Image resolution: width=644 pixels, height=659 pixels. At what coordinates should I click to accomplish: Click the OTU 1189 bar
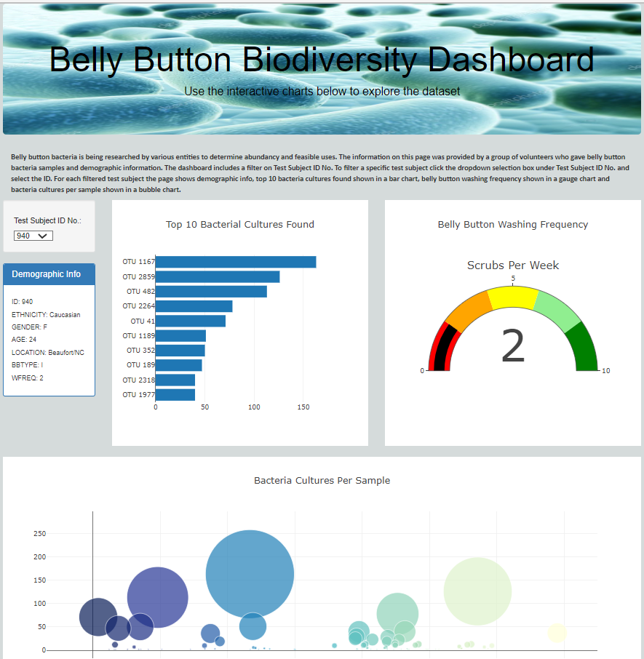(180, 336)
